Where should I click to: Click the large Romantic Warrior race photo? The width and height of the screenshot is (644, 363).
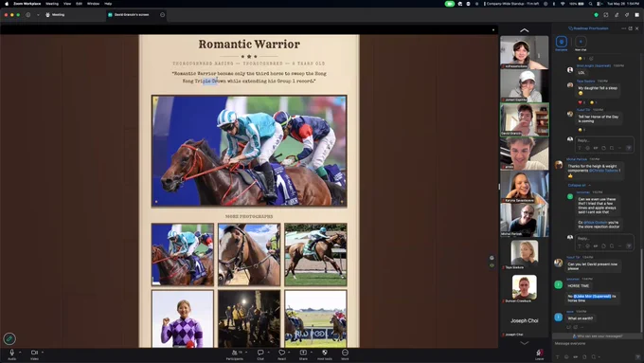[249, 151]
